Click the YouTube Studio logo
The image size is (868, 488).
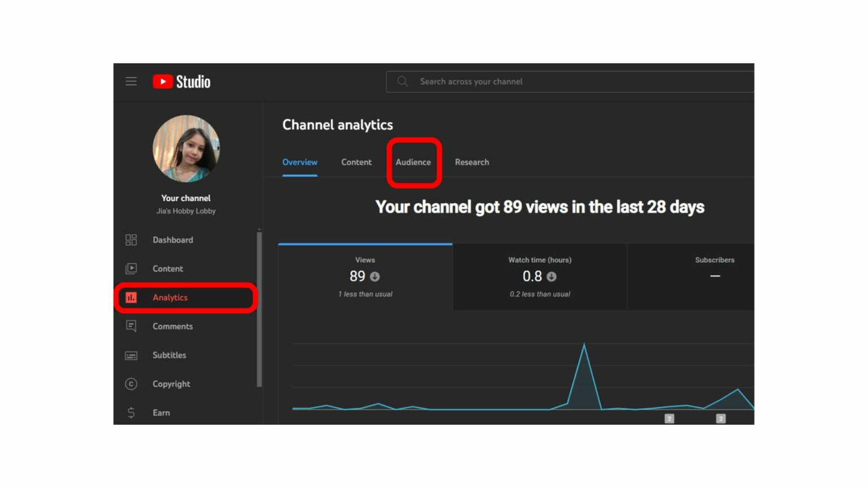coord(181,81)
